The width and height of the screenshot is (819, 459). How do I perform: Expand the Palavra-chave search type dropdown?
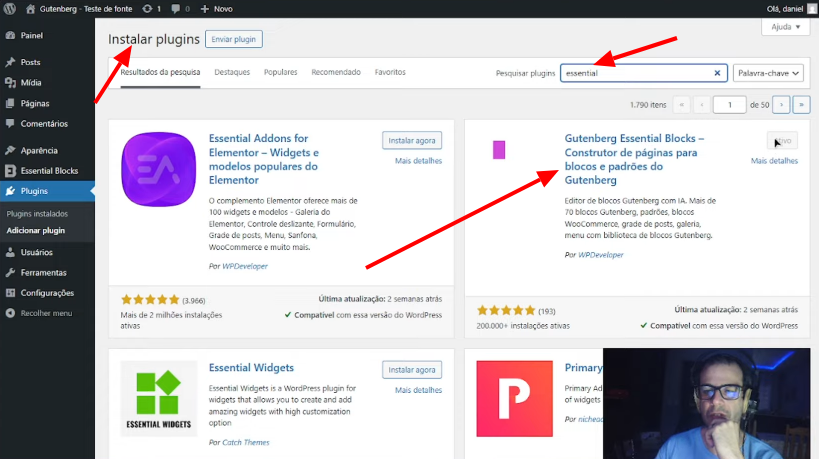point(768,73)
